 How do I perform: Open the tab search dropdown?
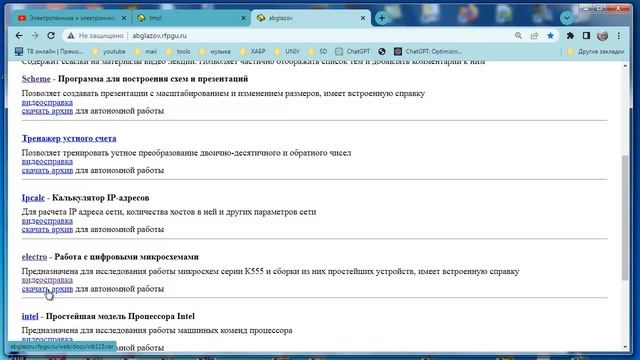567,18
